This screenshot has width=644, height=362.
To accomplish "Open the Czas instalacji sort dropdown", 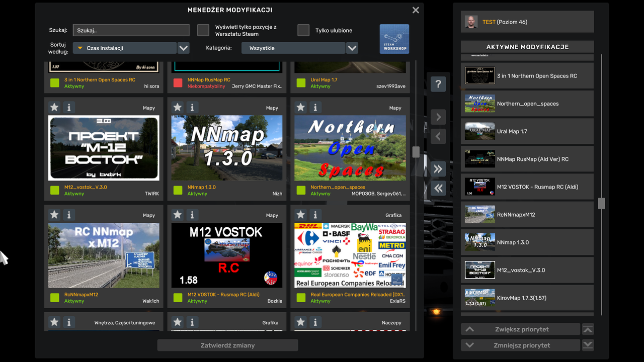I will click(183, 47).
